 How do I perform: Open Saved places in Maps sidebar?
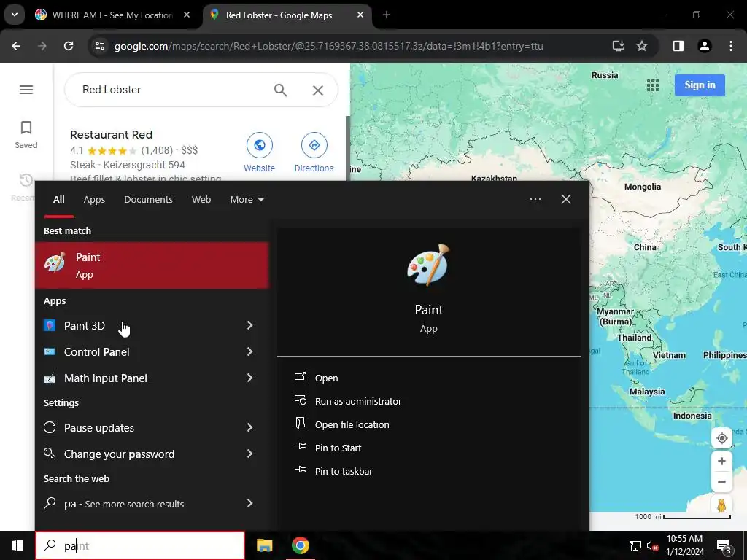pos(26,135)
